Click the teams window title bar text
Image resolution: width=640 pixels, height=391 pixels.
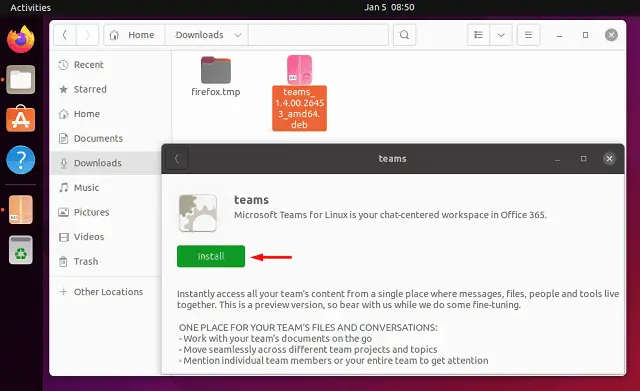point(392,159)
